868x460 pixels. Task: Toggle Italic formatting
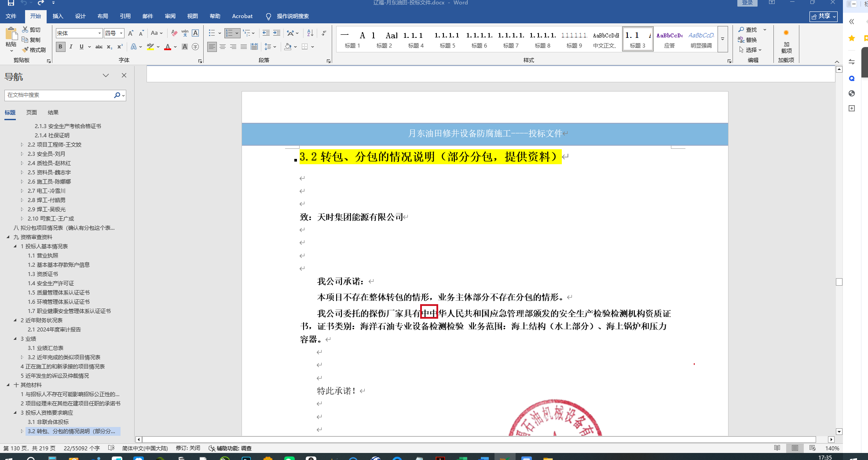pos(71,47)
